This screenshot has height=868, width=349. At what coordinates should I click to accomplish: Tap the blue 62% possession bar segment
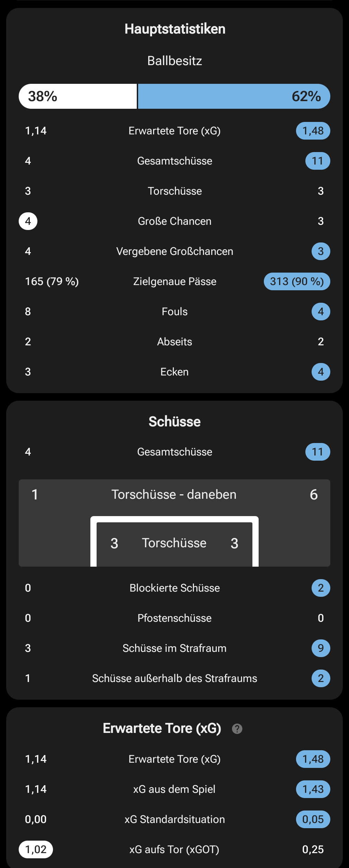(234, 96)
